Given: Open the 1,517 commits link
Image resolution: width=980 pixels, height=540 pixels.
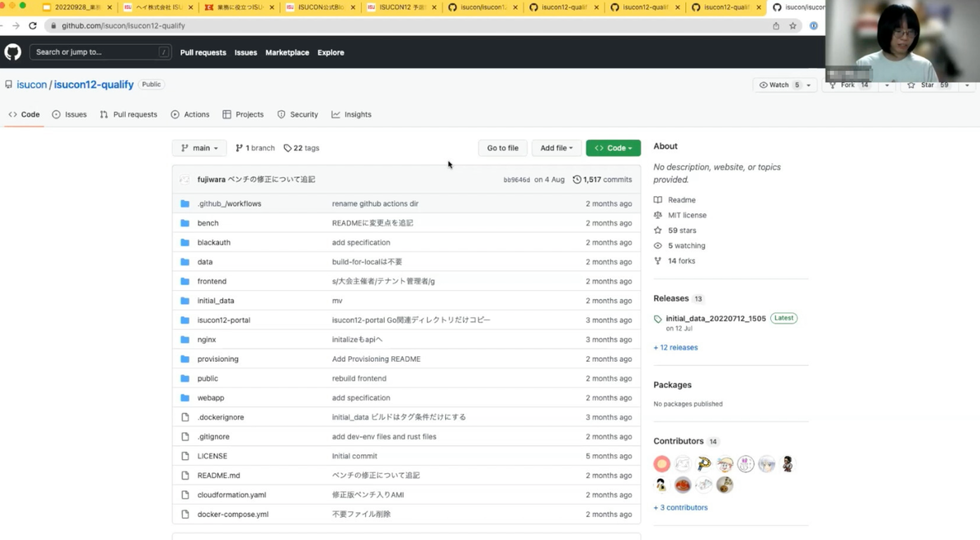Looking at the screenshot, I should point(602,180).
